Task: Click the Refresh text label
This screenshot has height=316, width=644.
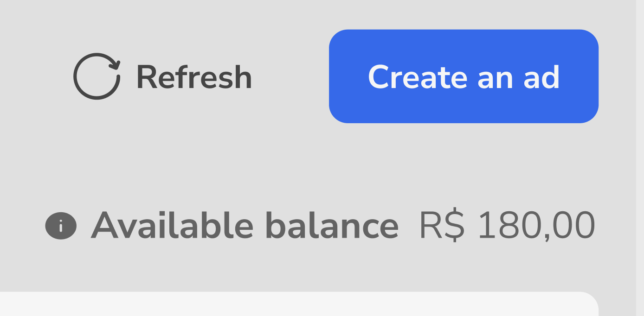Action: tap(194, 77)
